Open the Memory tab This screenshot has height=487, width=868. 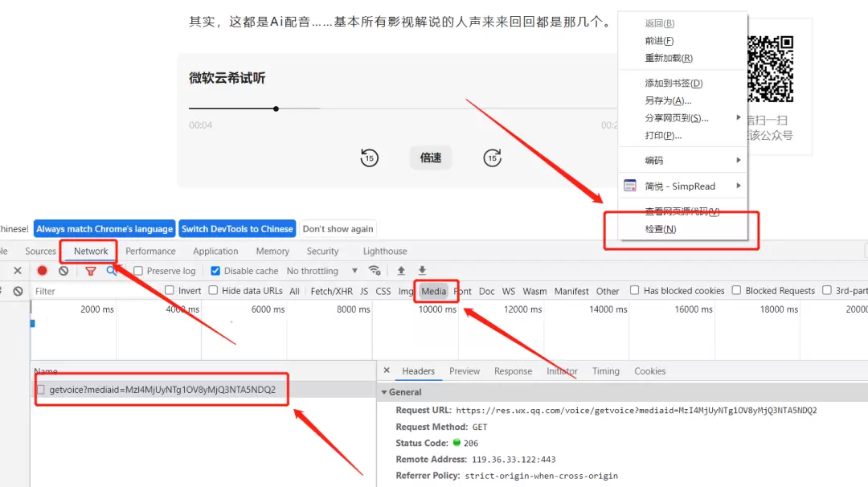click(x=272, y=251)
